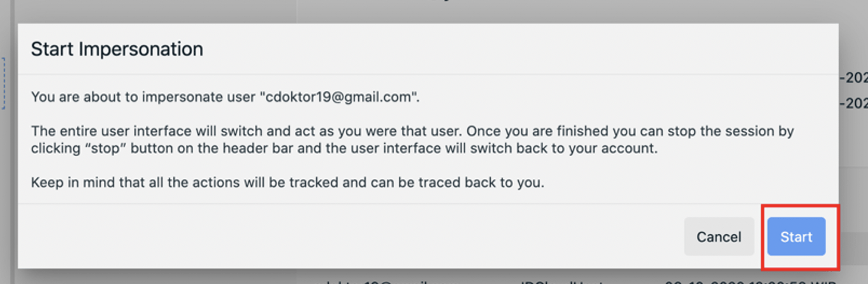Click the "Keep in mind" tracking warning line
Viewport: 868px width, 284px height.
click(x=287, y=183)
